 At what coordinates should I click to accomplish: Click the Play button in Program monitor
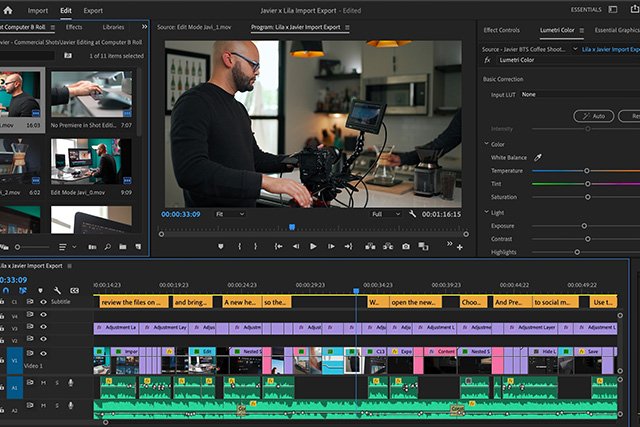tap(313, 245)
